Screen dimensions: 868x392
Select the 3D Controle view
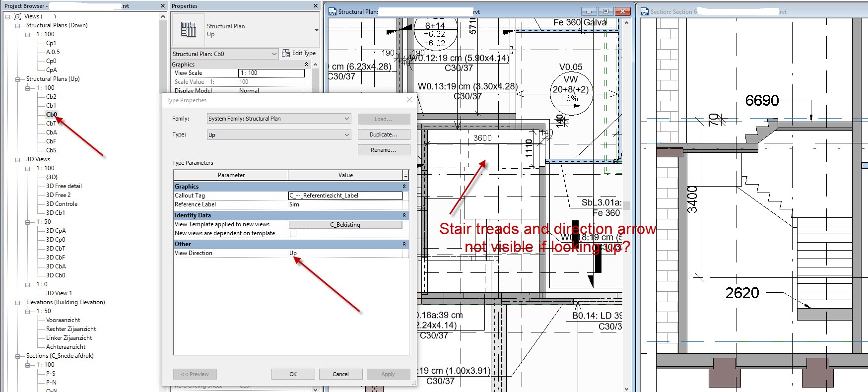[62, 204]
